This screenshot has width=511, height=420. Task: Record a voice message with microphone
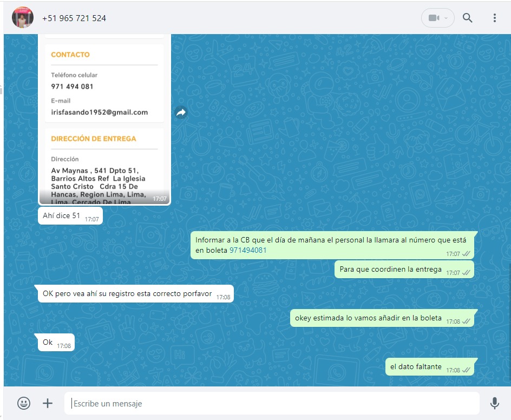[494, 403]
